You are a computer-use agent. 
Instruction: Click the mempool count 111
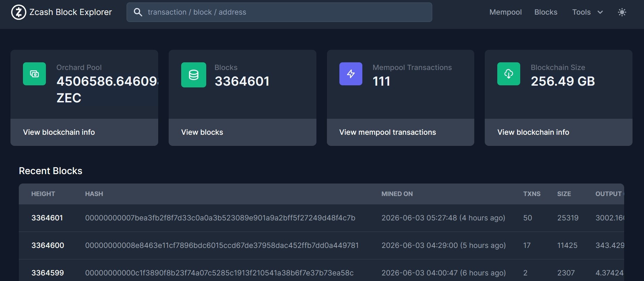(381, 81)
